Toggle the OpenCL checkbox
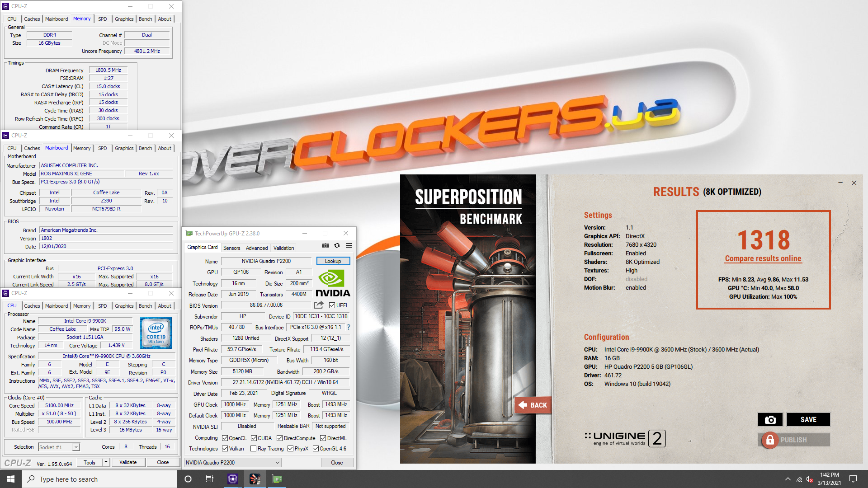The height and width of the screenshot is (488, 868). tap(225, 438)
